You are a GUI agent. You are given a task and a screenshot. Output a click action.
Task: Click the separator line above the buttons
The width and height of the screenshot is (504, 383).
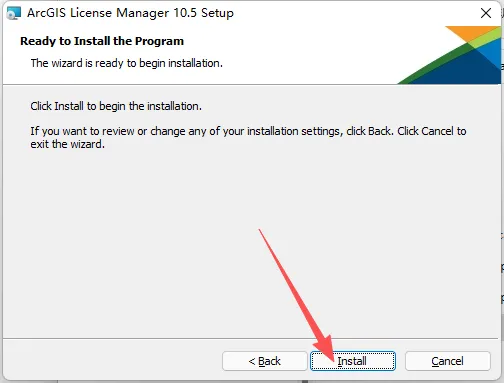coord(252,339)
